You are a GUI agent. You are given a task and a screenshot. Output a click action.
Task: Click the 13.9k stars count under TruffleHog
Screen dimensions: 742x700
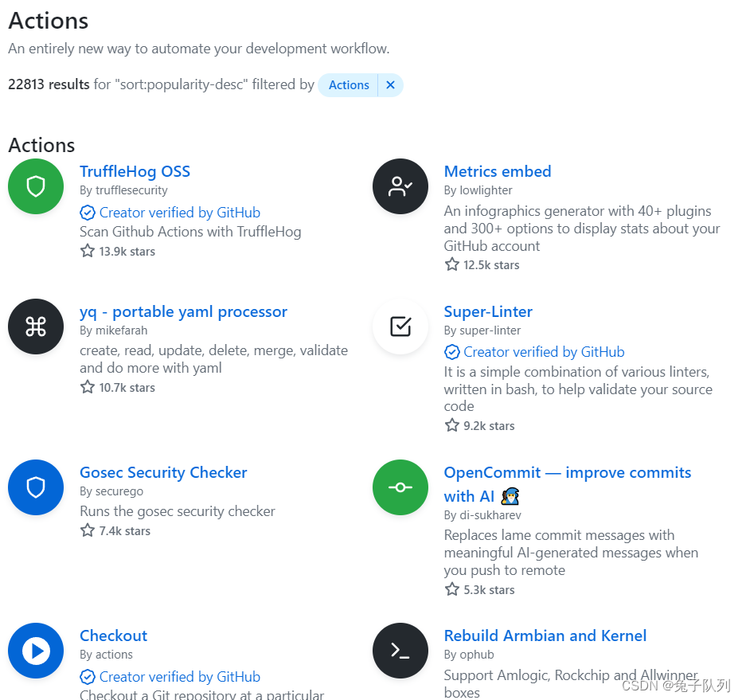click(127, 252)
